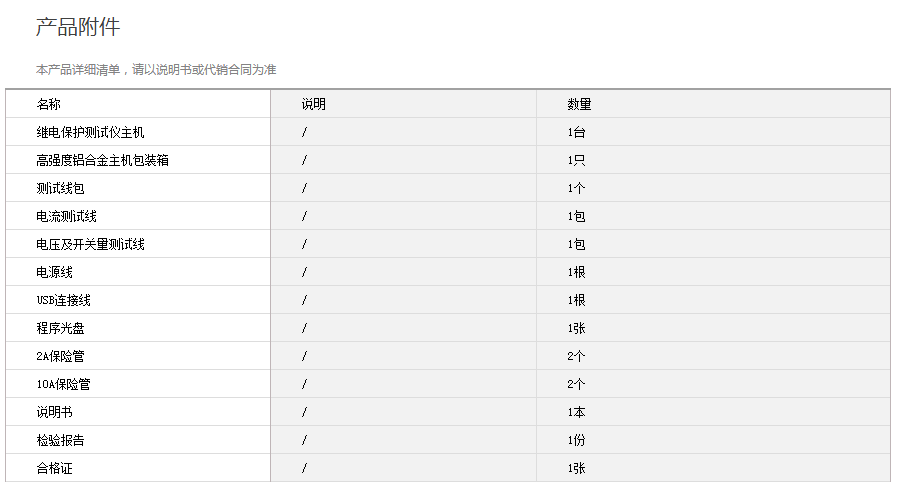Image resolution: width=899 pixels, height=497 pixels.
Task: Click the 电流测试线 row name
Action: [66, 216]
